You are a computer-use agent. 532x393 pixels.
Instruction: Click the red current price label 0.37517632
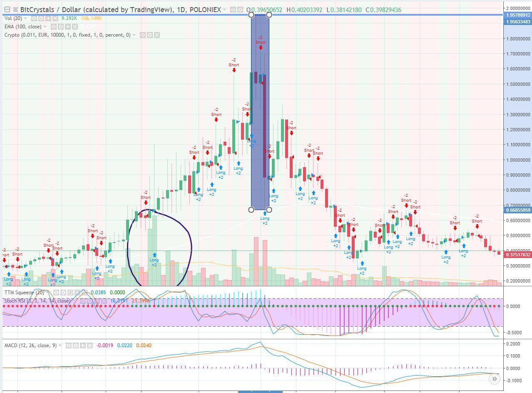click(518, 255)
